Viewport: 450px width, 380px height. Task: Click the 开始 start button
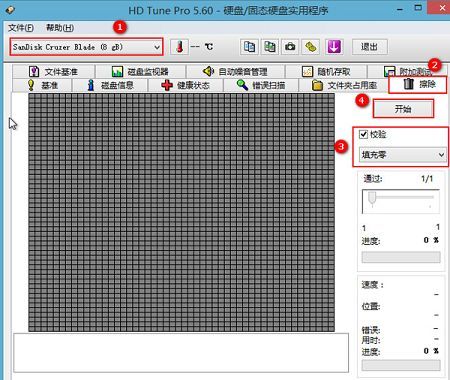(x=403, y=109)
